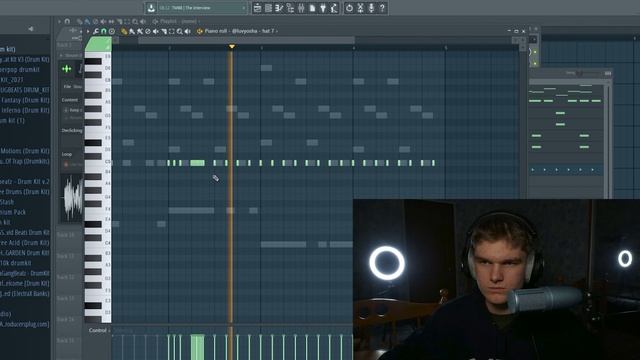This screenshot has width=640, height=360.
Task: Click the circular arrow icon in top toolbar
Action: click(349, 8)
